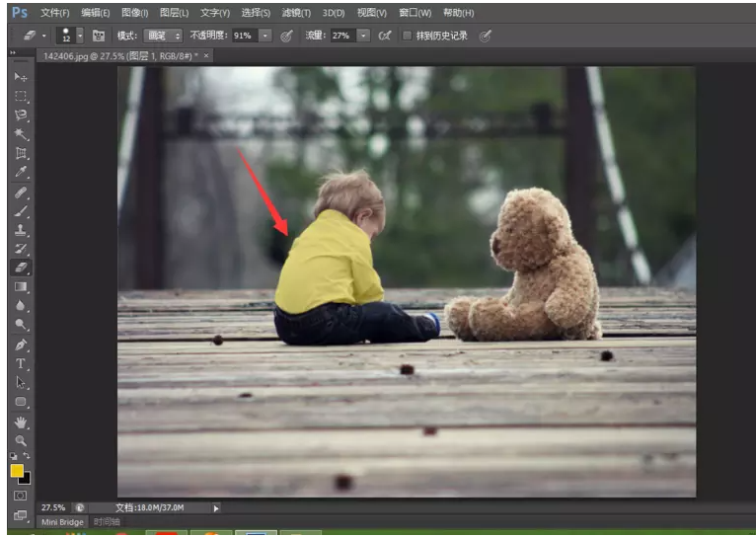This screenshot has width=756, height=537.
Task: Open the 滤镜(T) menu
Action: (x=296, y=13)
